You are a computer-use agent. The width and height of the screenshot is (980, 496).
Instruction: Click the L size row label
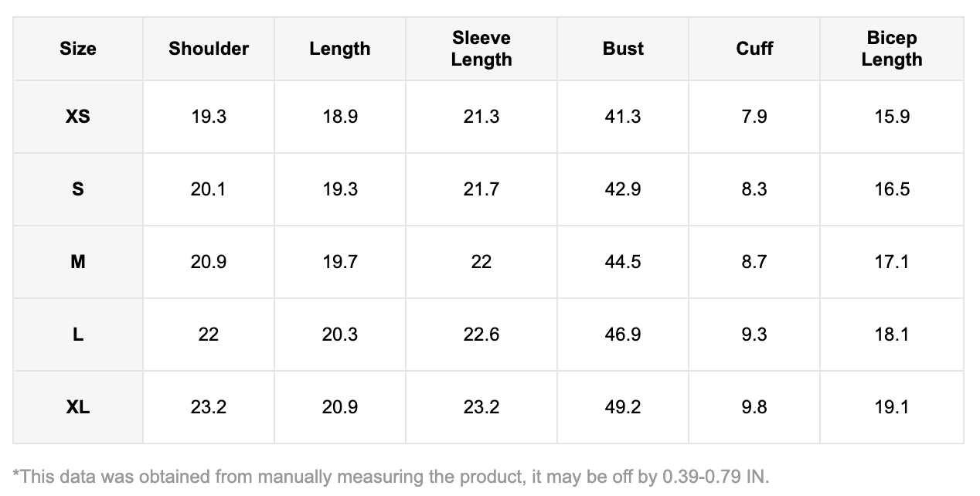tap(78, 335)
